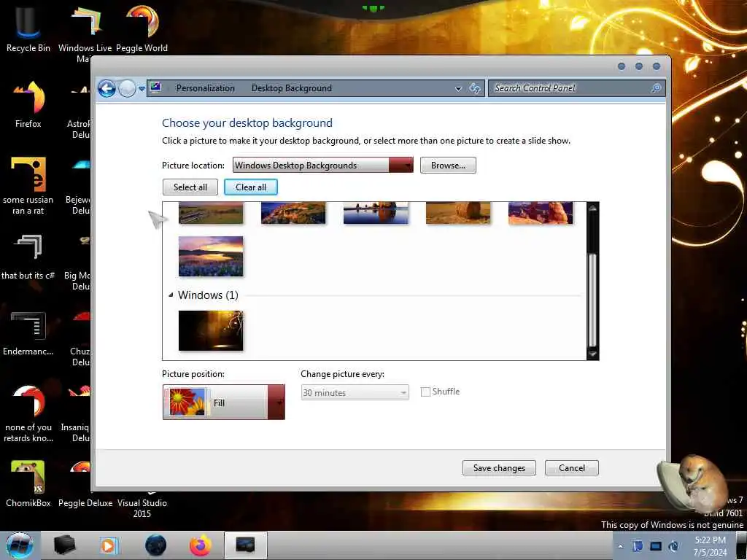Open the 30 minutes interval dropdown
Viewport: 747px width, 560px height.
(355, 392)
